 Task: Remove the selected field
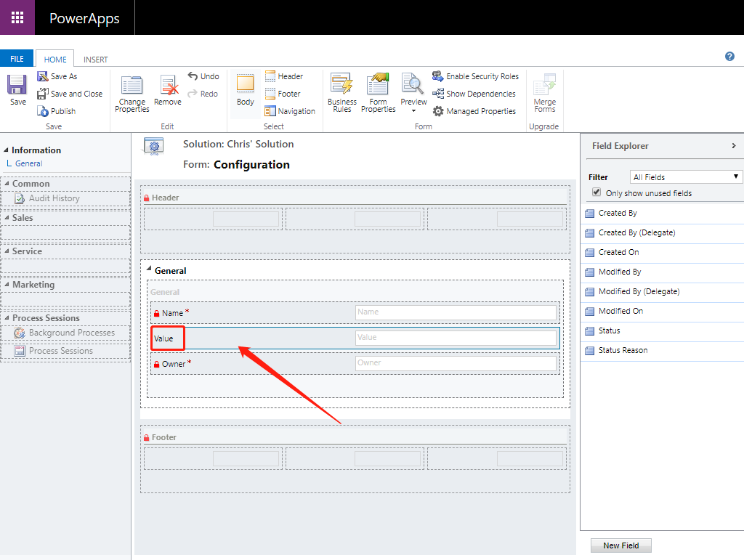click(x=168, y=90)
